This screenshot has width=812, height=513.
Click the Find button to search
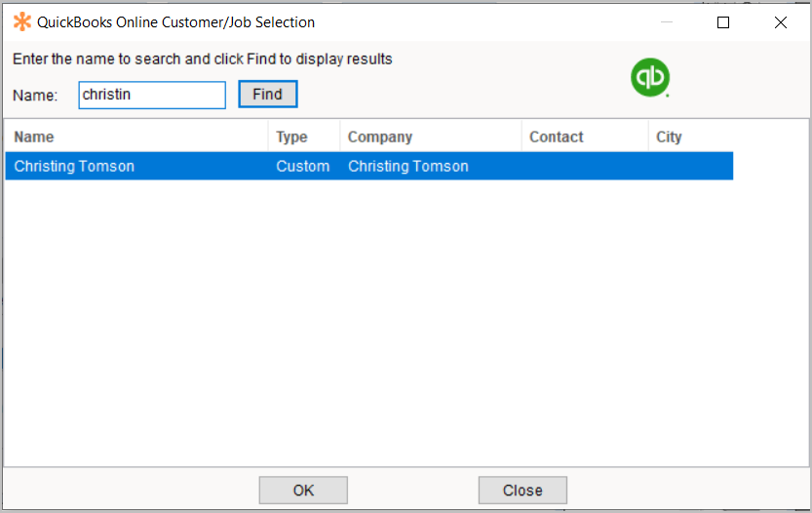pyautogui.click(x=267, y=95)
